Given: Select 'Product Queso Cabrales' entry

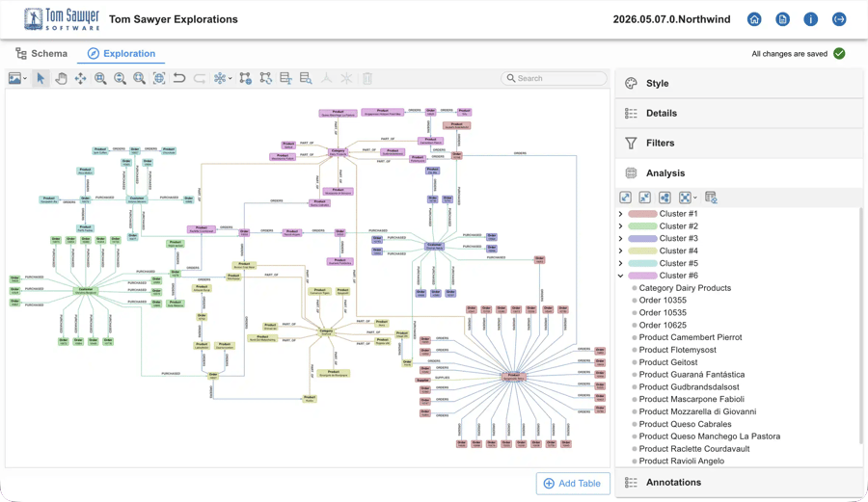Looking at the screenshot, I should coord(685,424).
